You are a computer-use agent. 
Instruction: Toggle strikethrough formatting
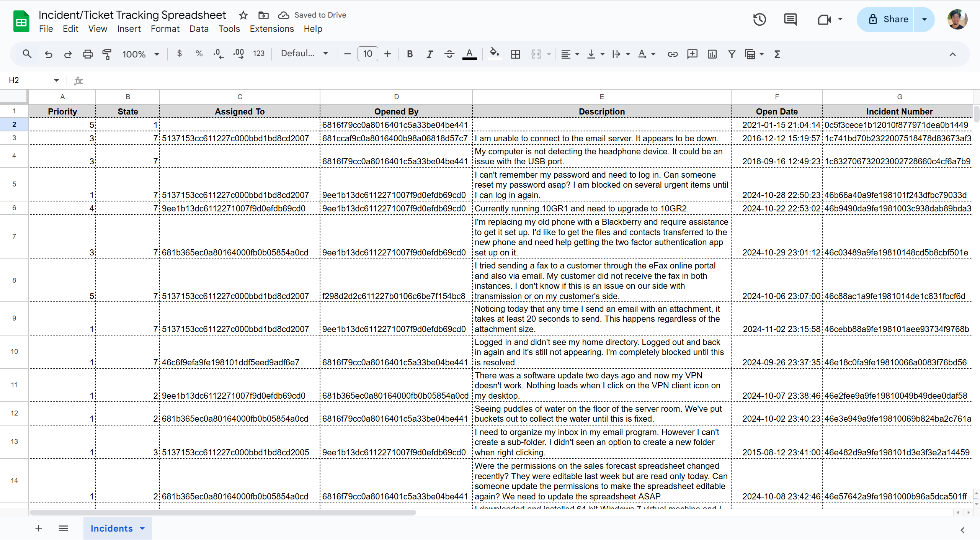449,54
